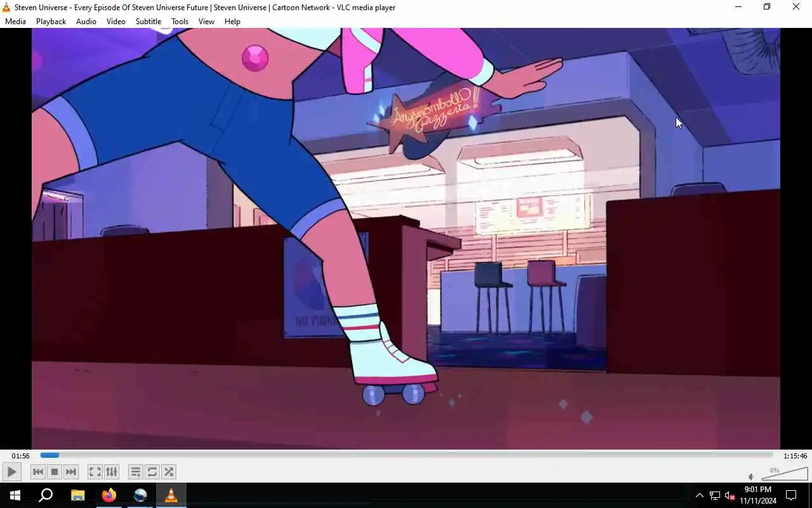Toggle fullscreen video mode
The width and height of the screenshot is (812, 508).
pyautogui.click(x=95, y=472)
